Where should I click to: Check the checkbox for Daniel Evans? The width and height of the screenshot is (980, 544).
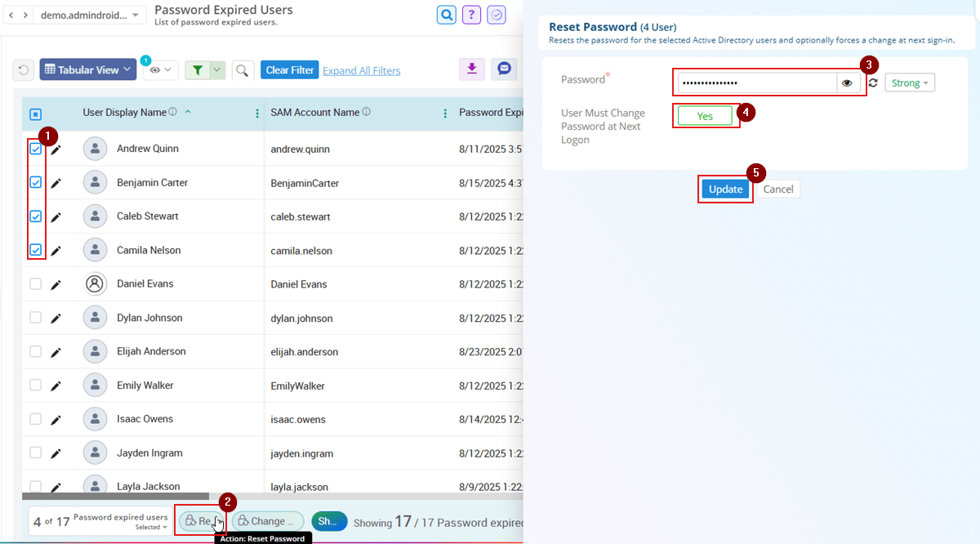pyautogui.click(x=35, y=283)
